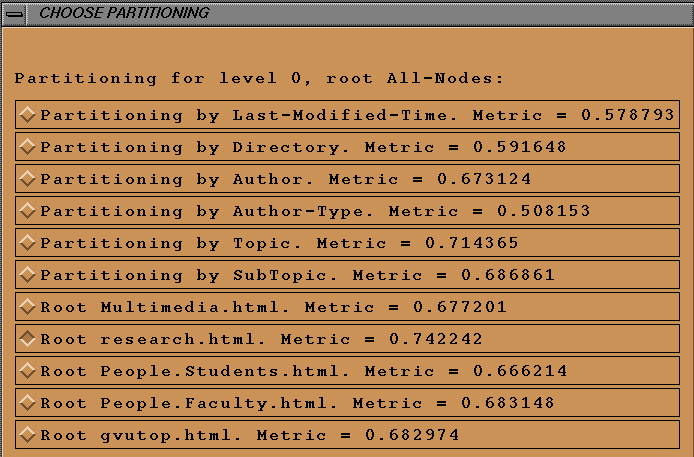Toggle the diamond for Partitioning by Topic
Image resolution: width=694 pixels, height=457 pixels.
[28, 243]
